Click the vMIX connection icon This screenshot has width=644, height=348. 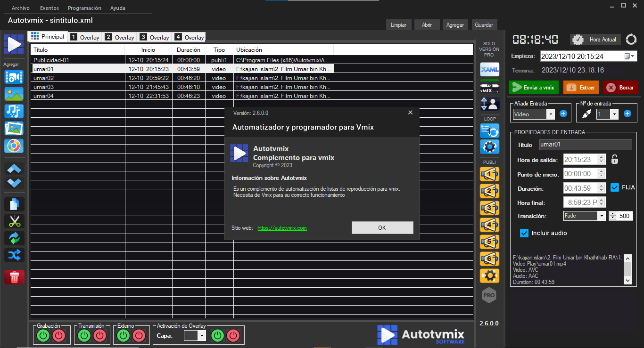[x=489, y=87]
